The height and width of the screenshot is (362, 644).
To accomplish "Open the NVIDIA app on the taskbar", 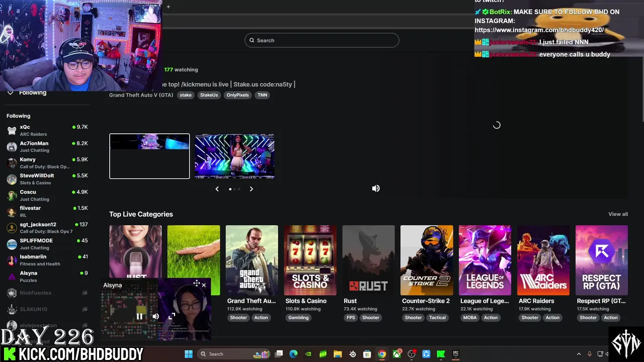I will (308, 354).
